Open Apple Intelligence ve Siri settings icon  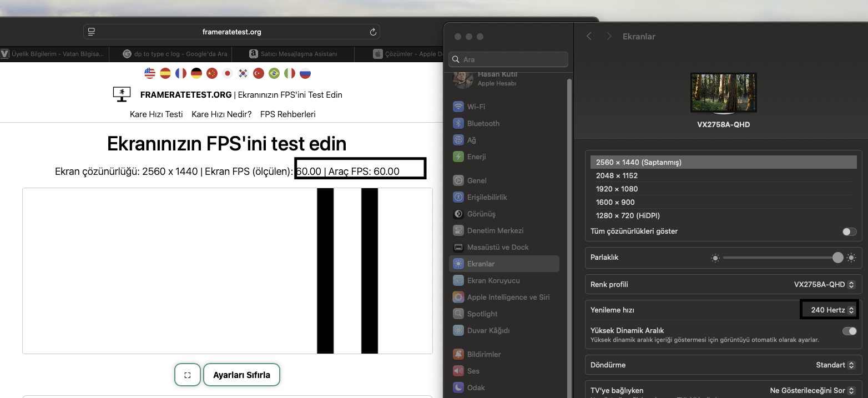point(458,297)
